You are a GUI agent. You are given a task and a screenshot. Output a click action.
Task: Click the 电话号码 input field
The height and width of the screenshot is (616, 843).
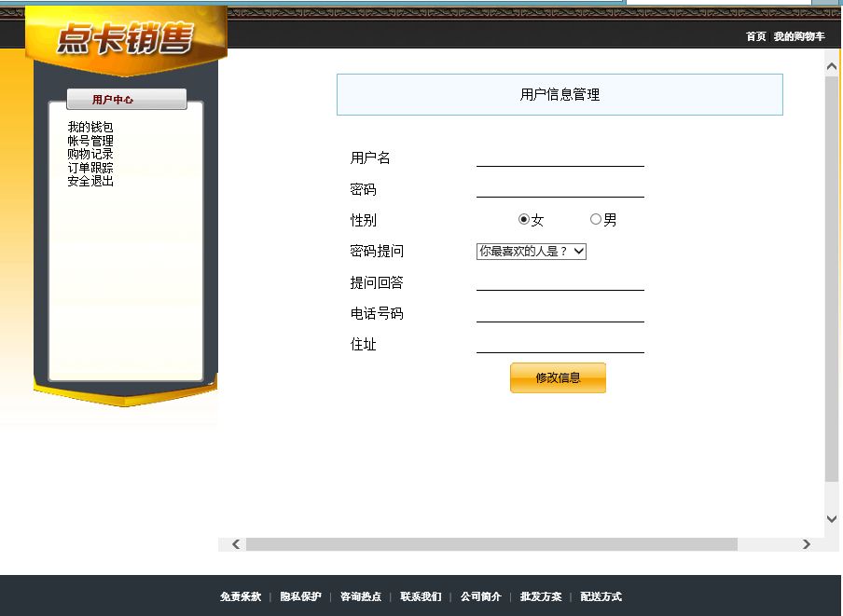pos(560,313)
